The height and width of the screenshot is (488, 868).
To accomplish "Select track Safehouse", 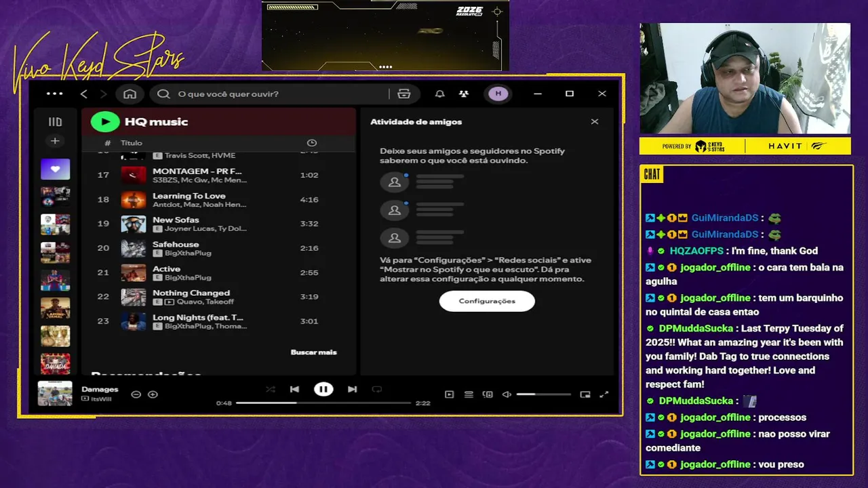I will tap(176, 245).
